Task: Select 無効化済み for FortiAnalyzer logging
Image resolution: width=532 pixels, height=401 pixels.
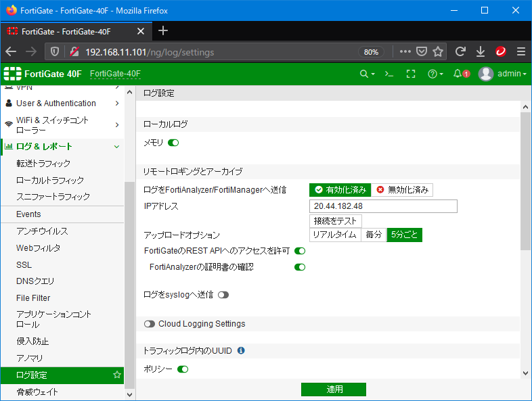Action: tap(402, 190)
